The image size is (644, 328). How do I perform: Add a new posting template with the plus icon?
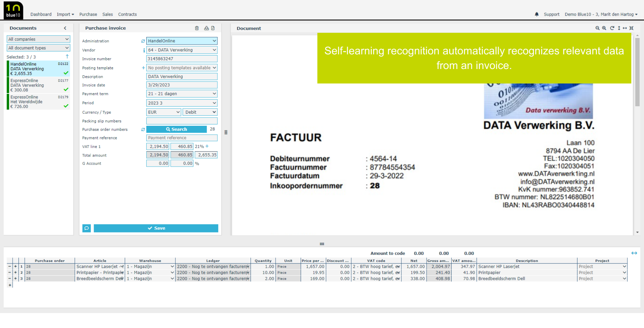(x=143, y=68)
